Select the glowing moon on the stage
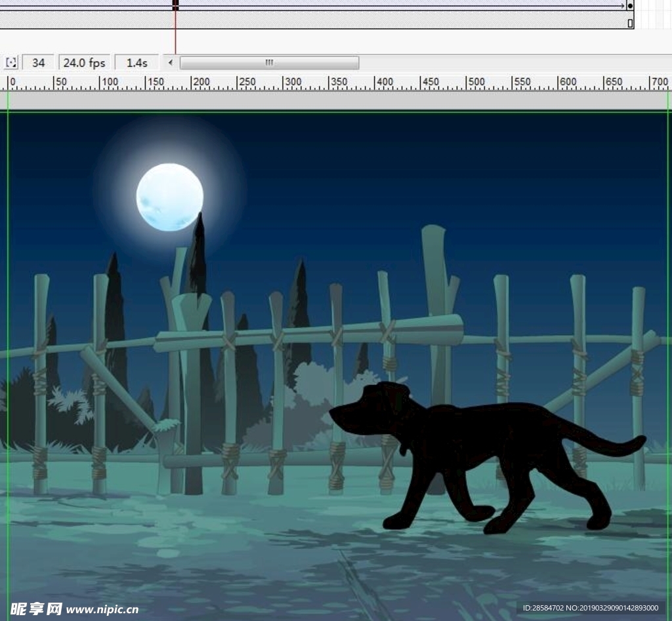Viewport: 672px width, 621px height. tap(169, 197)
